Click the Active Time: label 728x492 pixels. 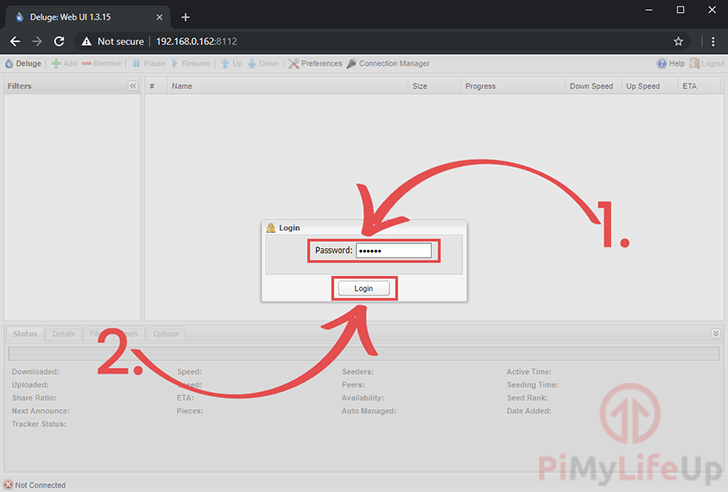(529, 372)
